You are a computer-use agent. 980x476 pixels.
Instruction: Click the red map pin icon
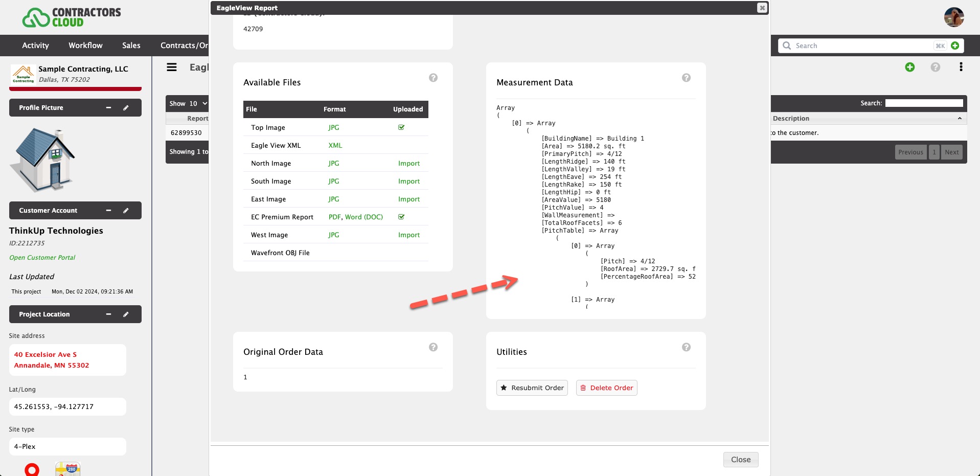pyautogui.click(x=32, y=469)
